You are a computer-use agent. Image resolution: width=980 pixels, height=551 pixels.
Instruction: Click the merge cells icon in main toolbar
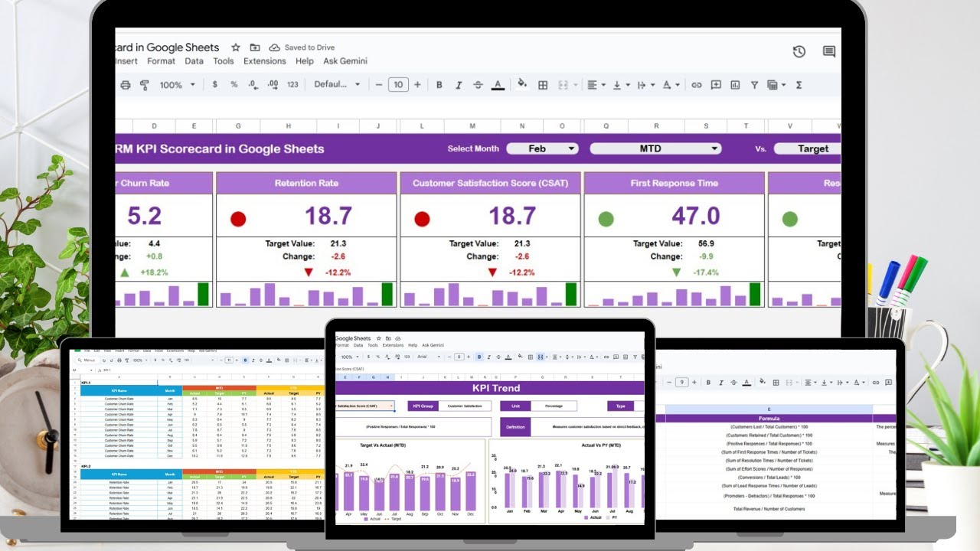click(563, 85)
